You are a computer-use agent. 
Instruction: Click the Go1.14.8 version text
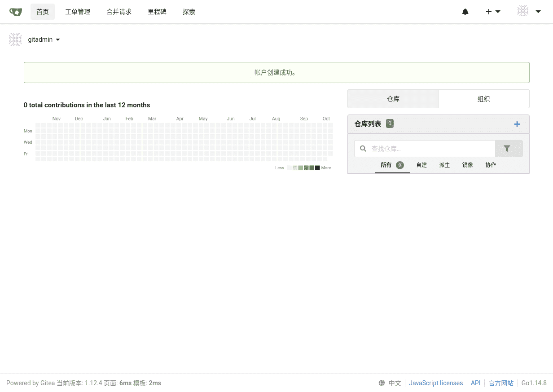534,383
